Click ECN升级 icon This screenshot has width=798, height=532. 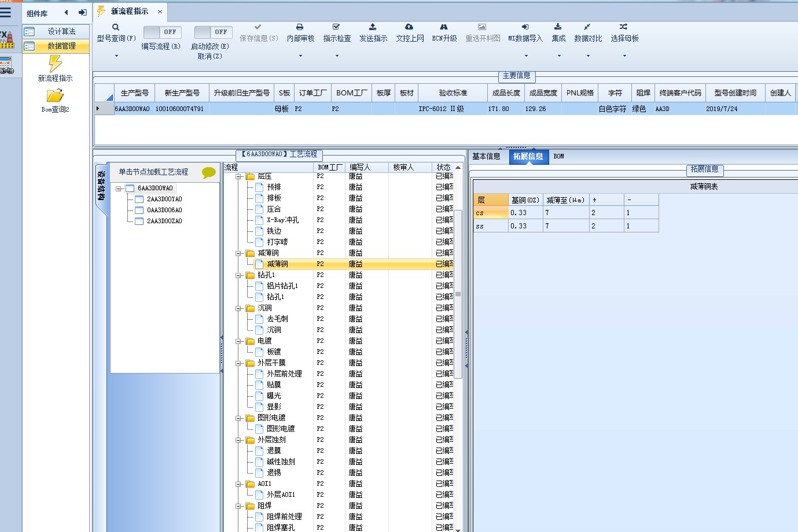point(444,27)
